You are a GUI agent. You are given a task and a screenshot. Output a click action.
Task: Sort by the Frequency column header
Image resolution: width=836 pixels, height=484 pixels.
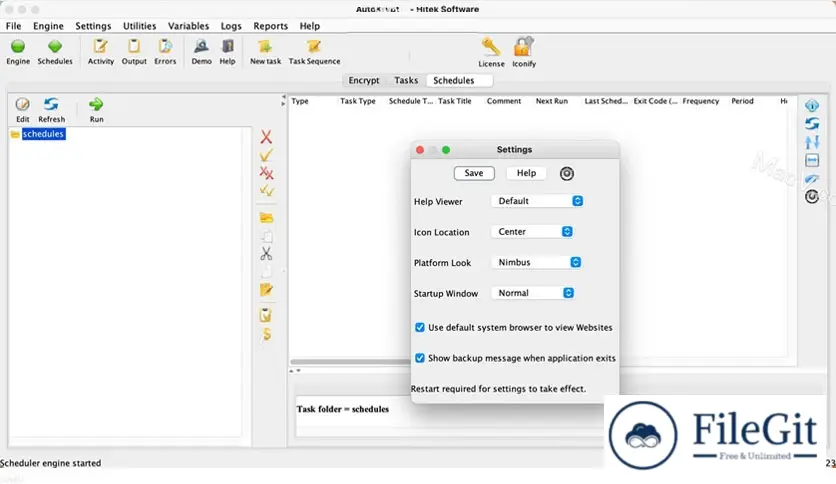tap(701, 101)
